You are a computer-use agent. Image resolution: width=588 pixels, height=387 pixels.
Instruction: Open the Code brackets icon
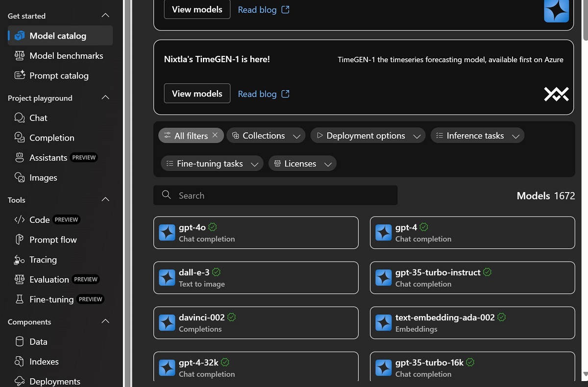pyautogui.click(x=20, y=219)
